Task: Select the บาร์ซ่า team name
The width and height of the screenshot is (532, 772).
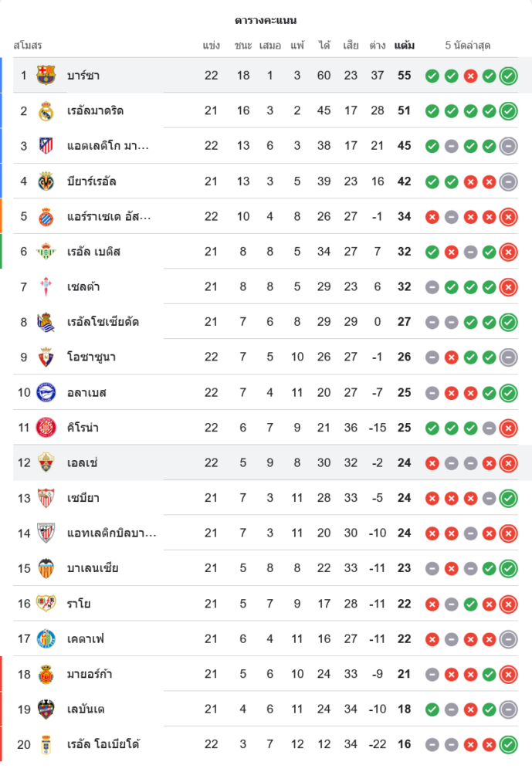Action: point(83,76)
